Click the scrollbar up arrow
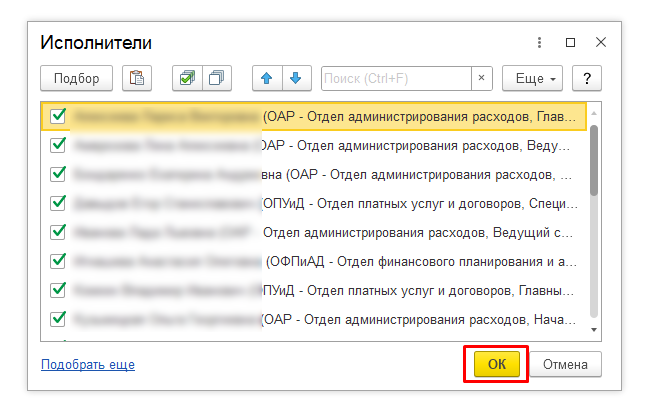The image size is (646, 401). 594,108
